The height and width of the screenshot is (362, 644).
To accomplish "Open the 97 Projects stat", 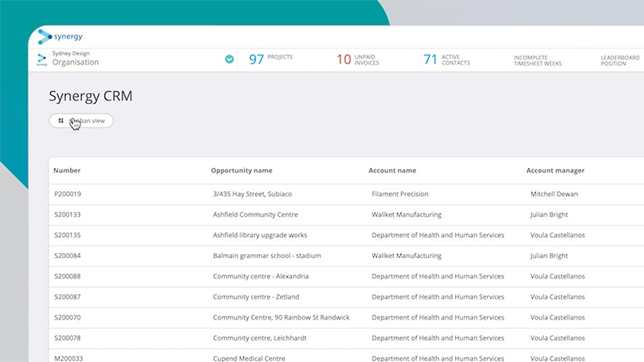I will coord(271,59).
